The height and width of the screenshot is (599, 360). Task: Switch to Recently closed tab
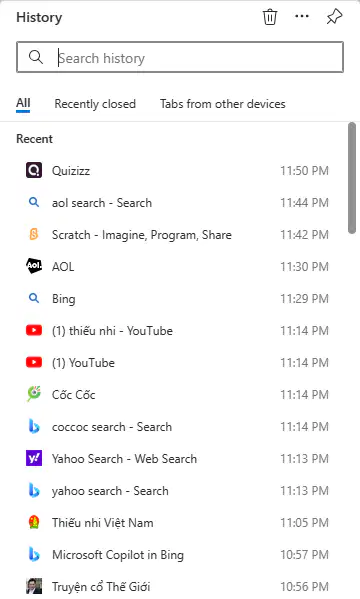[95, 104]
